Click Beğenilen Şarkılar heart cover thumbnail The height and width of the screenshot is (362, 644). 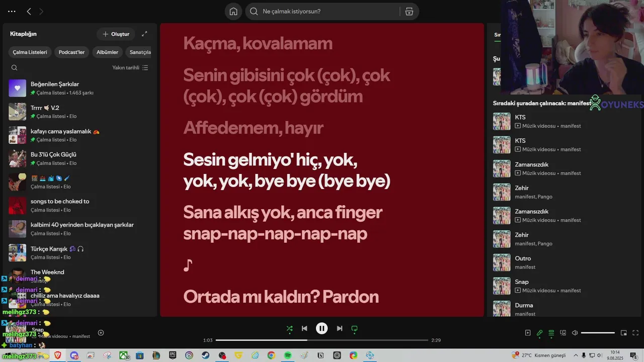coord(17,88)
